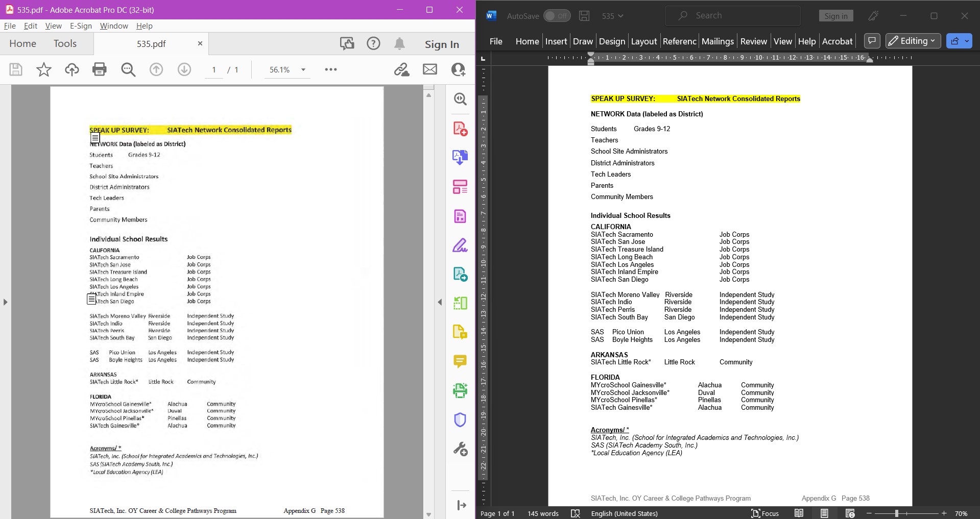Open more tools ellipsis in Acrobat toolbar
Viewport: 980px width, 519px height.
coord(331,69)
